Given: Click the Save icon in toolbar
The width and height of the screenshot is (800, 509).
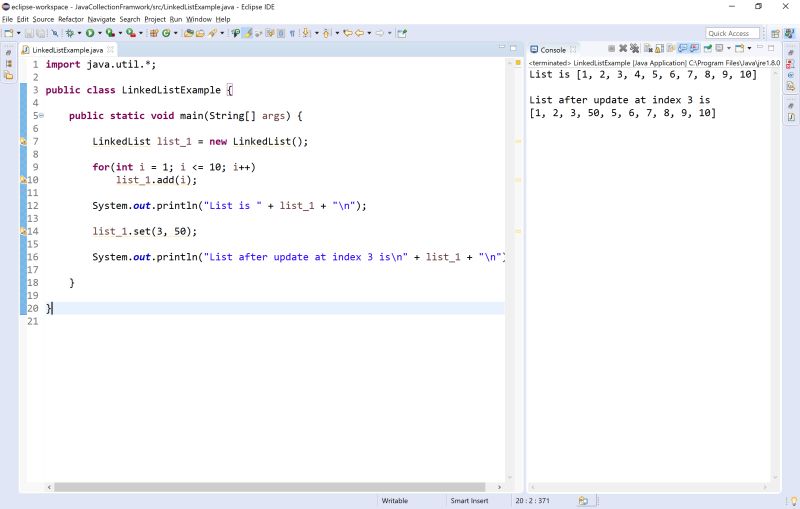Looking at the screenshot, I should pyautogui.click(x=29, y=33).
